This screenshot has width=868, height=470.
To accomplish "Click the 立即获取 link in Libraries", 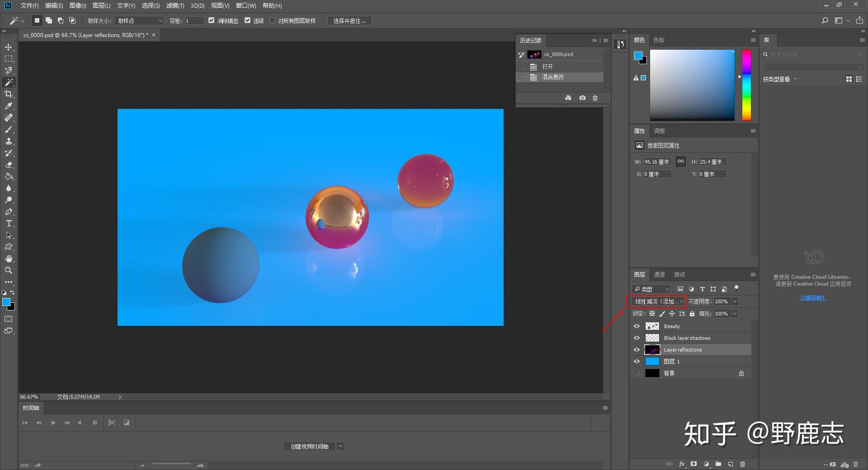I will click(812, 298).
